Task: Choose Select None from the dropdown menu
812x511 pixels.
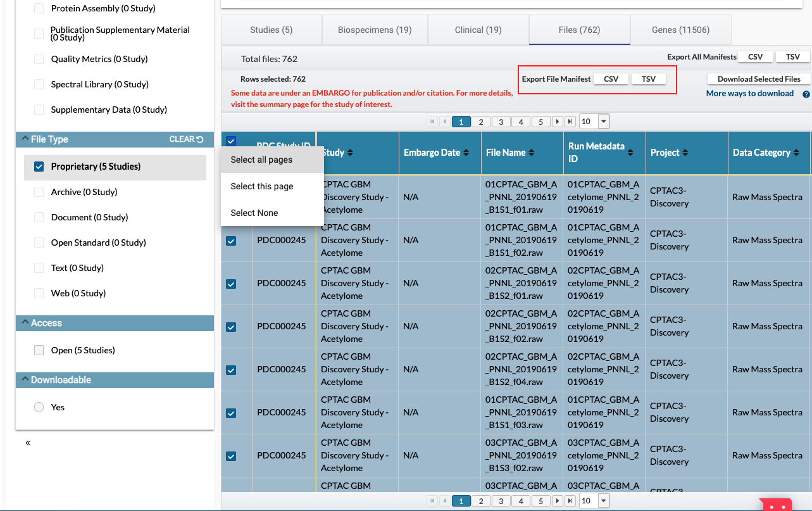Action: coord(254,213)
